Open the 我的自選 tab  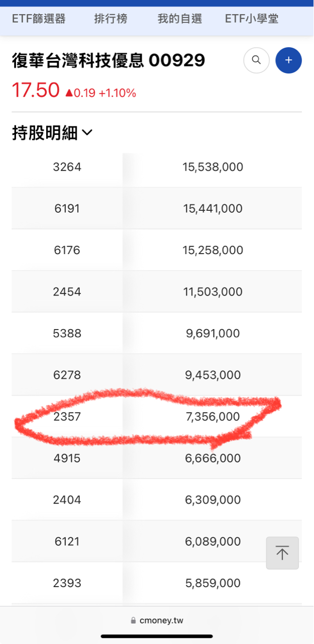pyautogui.click(x=179, y=19)
